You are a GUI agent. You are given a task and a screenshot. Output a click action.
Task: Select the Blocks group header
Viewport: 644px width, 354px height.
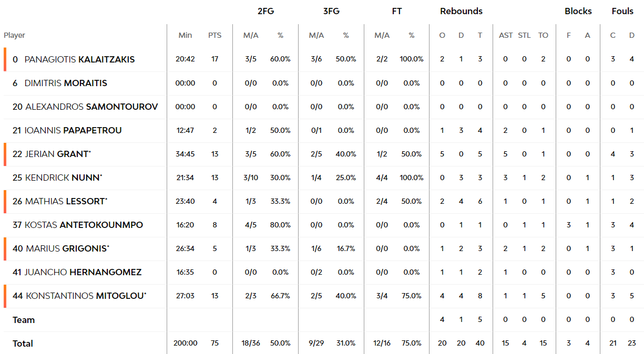pyautogui.click(x=578, y=11)
